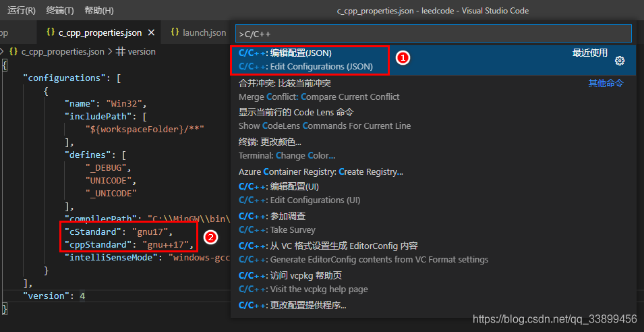Select C/C++: Edit Configurations (UI) command
Viewport: 644px width, 332px height.
click(434, 193)
